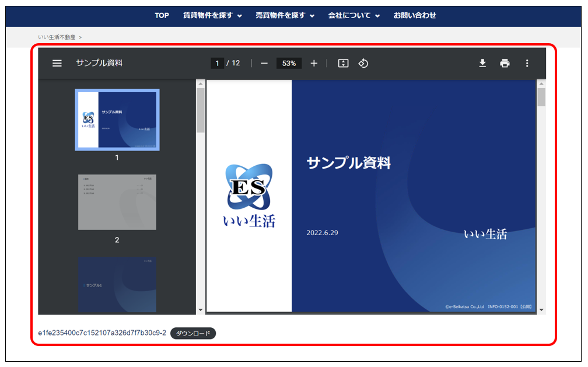Image resolution: width=588 pixels, height=367 pixels.
Task: Toggle the PDF sidebar hamburger menu
Action: 57,63
